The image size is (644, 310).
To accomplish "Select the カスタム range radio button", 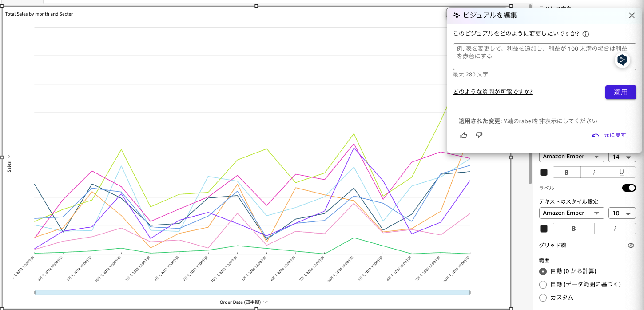I will (543, 298).
